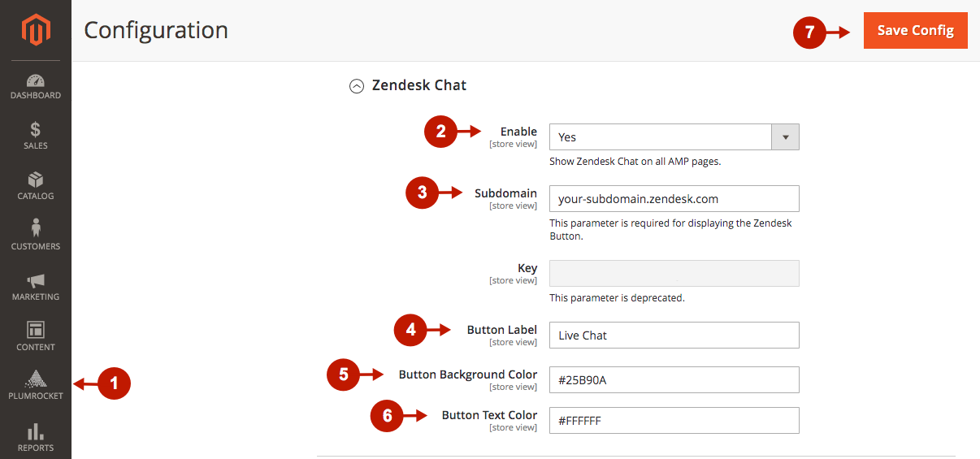The height and width of the screenshot is (459, 980).
Task: Edit the Button Text Color field
Action: pyautogui.click(x=674, y=421)
